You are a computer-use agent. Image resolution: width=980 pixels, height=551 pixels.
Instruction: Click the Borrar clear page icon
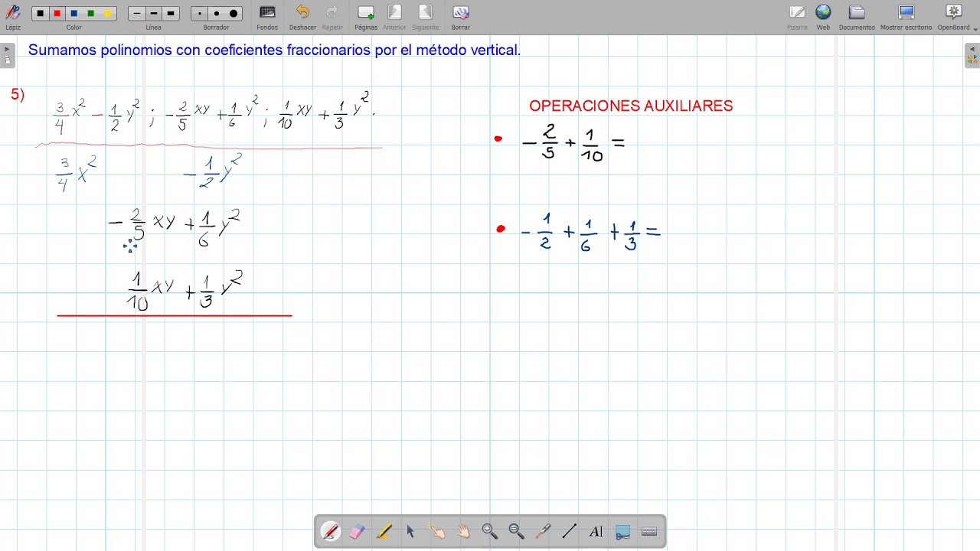(460, 13)
